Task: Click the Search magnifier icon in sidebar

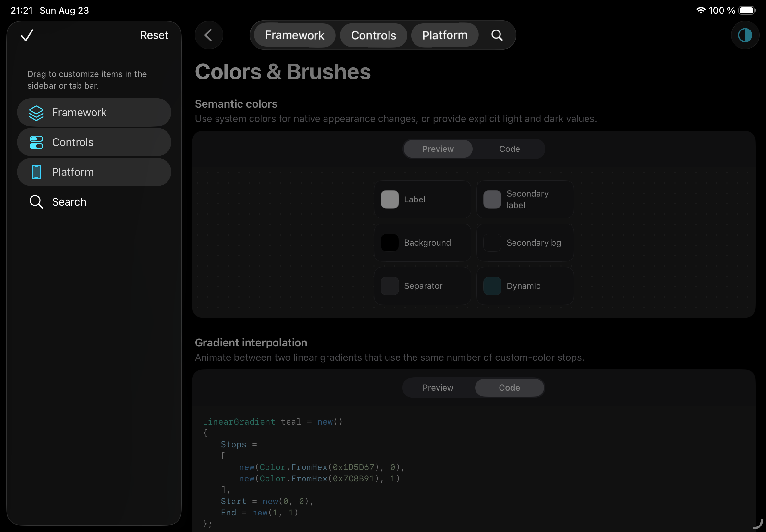Action: 36,202
